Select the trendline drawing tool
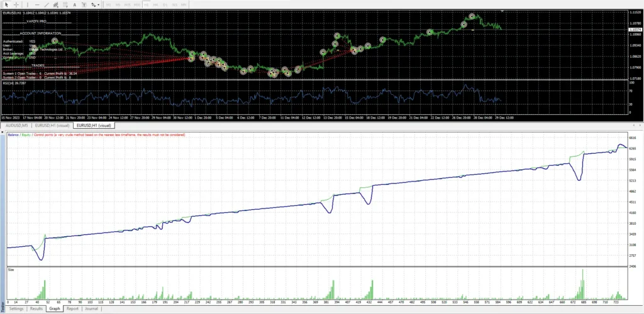Viewport: 644px width, 314px height. [x=47, y=4]
